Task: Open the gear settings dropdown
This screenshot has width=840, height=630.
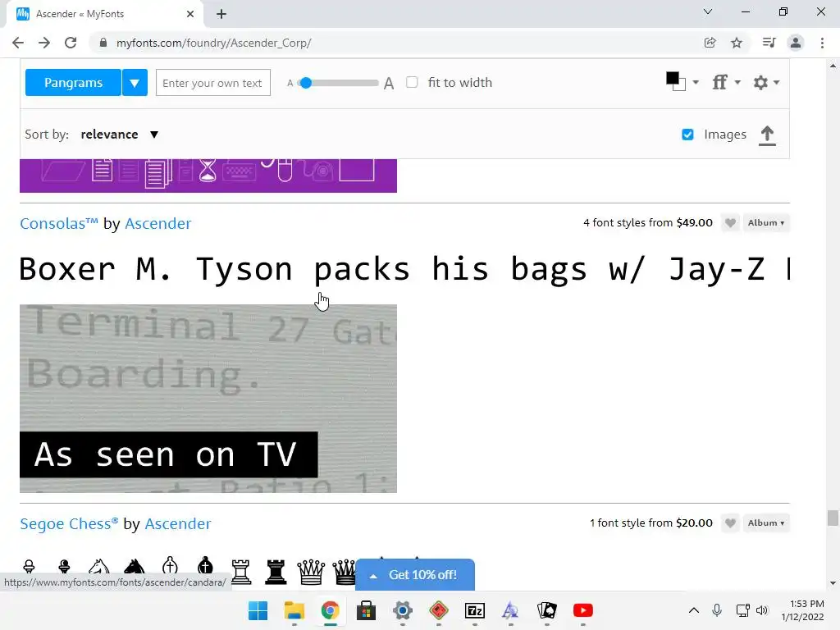Action: pos(766,83)
